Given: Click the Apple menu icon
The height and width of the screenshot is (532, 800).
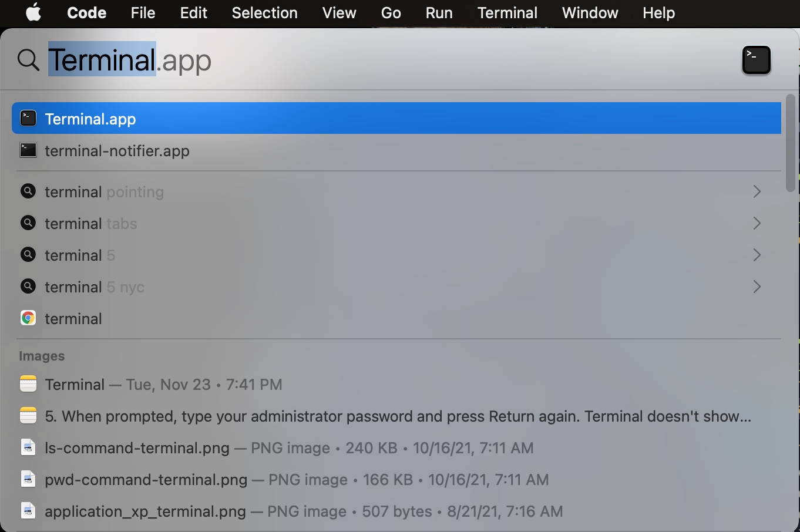Looking at the screenshot, I should (32, 13).
